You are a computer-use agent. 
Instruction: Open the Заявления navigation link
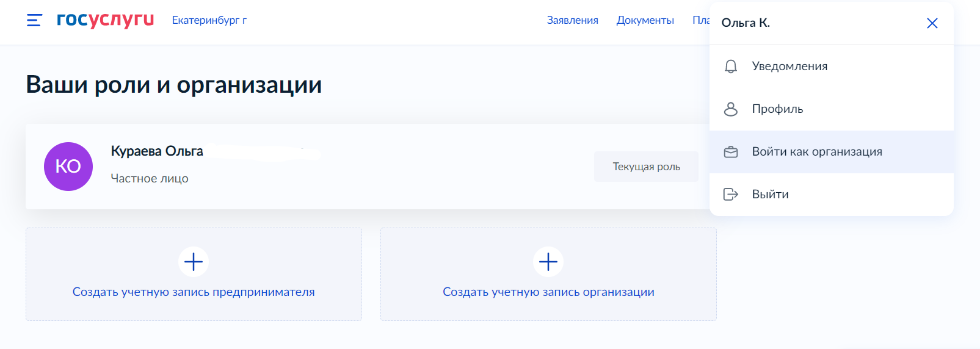tap(573, 20)
